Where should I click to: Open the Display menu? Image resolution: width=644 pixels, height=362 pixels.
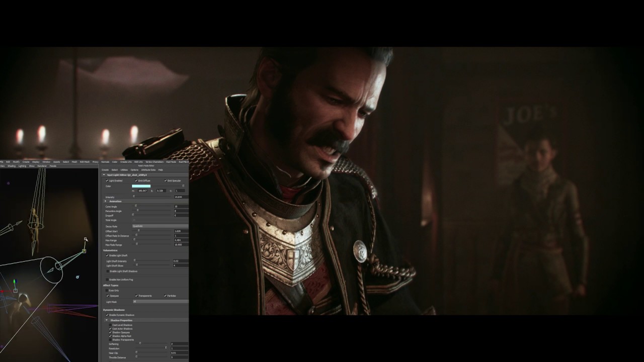tap(36, 162)
